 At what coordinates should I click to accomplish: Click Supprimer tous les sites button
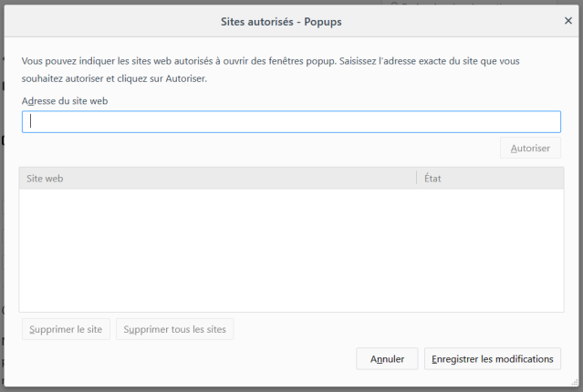[175, 329]
